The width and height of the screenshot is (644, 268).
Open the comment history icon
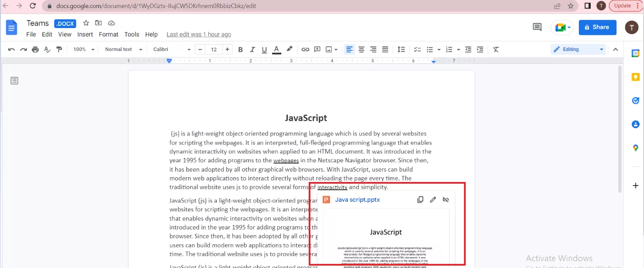point(537,27)
